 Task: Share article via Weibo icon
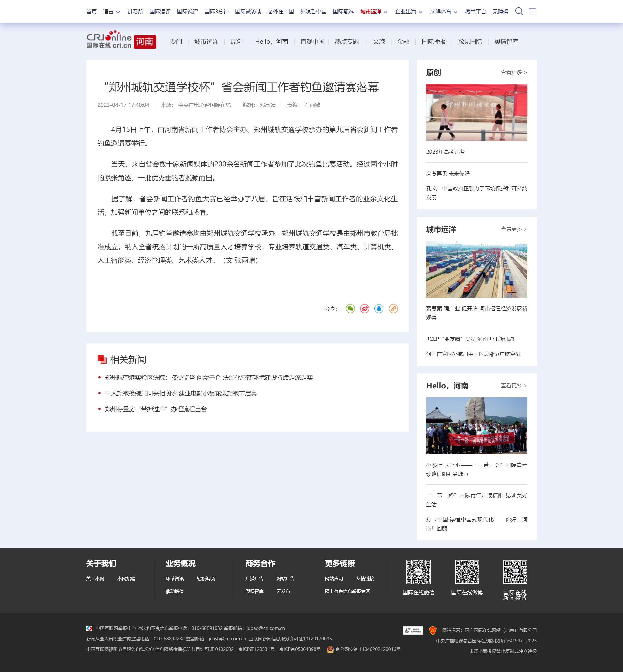tap(364, 309)
